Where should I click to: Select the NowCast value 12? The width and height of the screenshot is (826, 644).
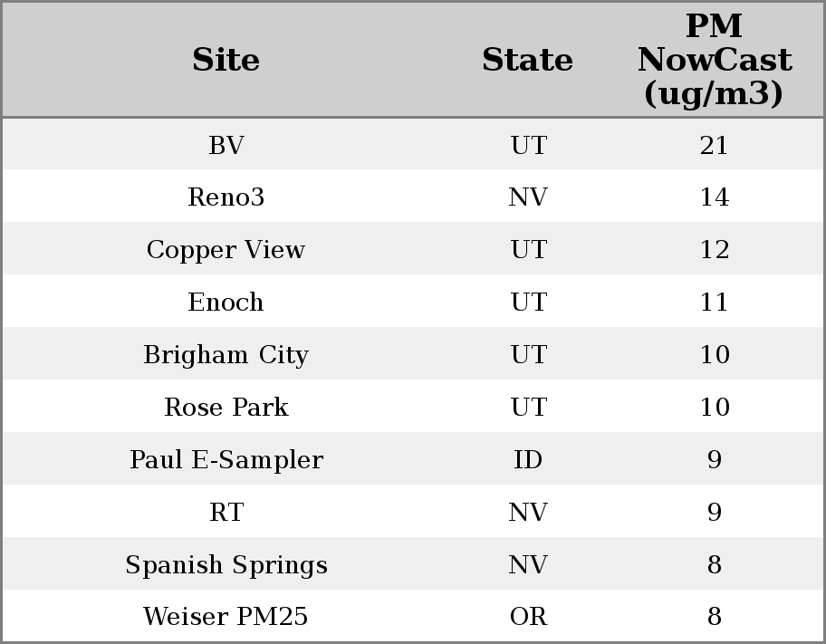click(715, 250)
